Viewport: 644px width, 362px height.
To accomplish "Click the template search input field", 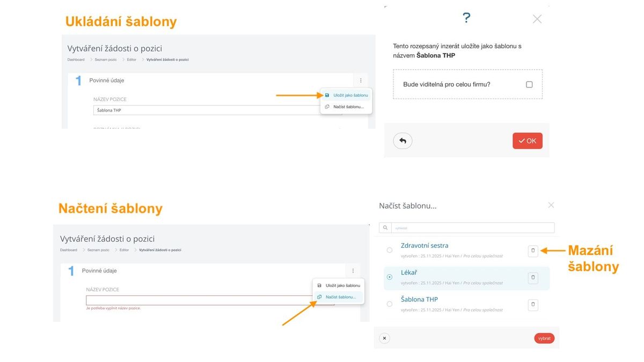I will (x=472, y=228).
